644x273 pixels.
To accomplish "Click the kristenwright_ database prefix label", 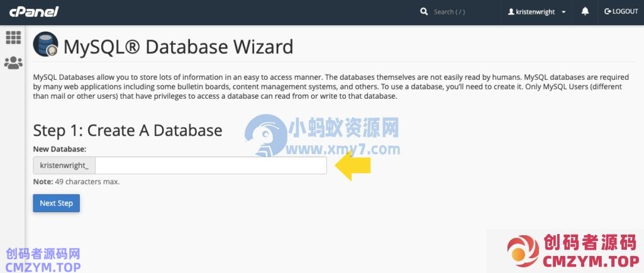I will 64,165.
